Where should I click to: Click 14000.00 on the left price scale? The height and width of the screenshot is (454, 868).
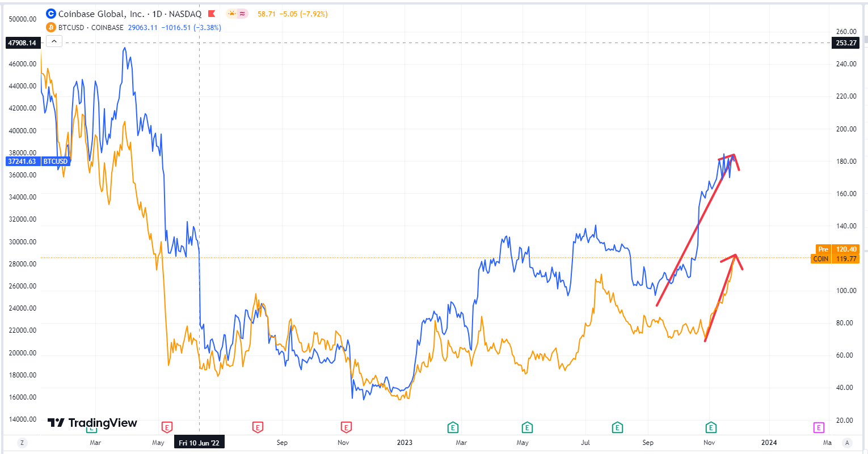click(x=23, y=419)
